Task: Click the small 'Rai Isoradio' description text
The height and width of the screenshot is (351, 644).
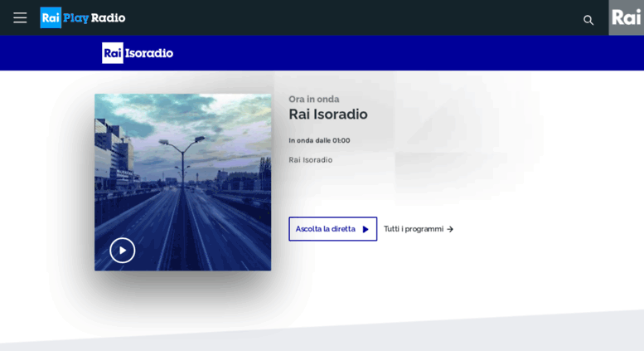Action: click(311, 160)
